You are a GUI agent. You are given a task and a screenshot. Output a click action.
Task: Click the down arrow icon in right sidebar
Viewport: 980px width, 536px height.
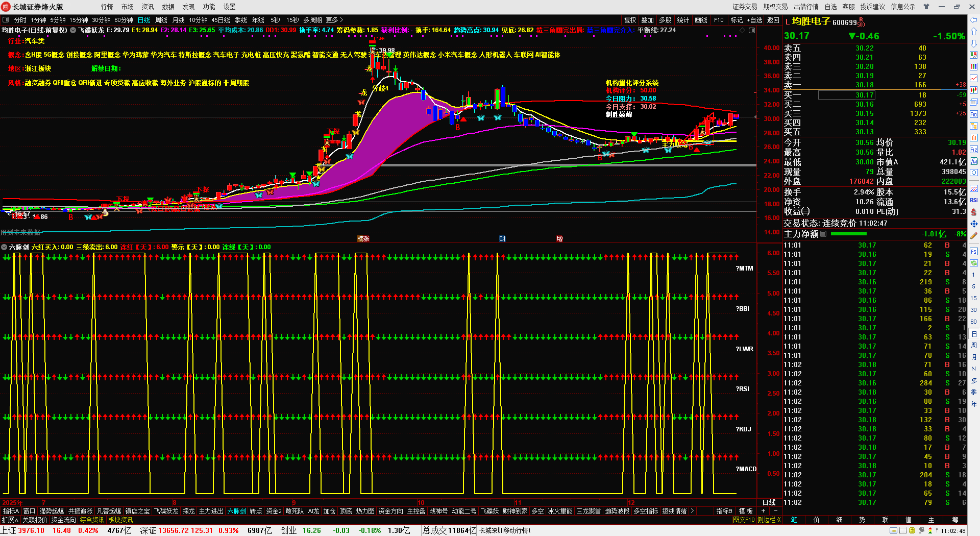pos(974,43)
